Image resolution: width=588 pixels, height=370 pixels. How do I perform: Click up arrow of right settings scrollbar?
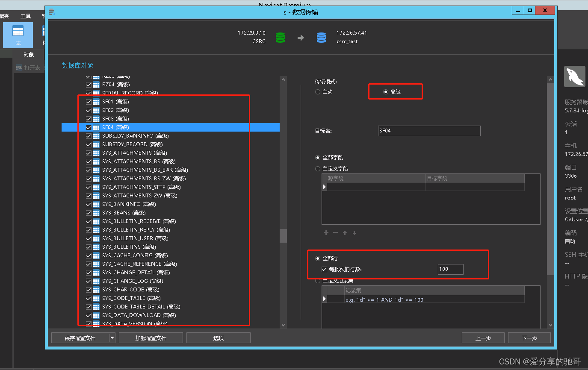point(550,80)
